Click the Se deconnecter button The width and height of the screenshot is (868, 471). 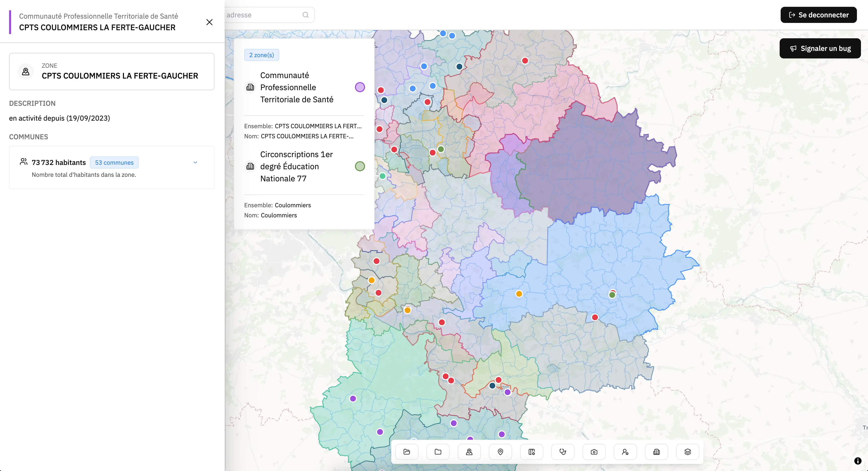pos(818,15)
